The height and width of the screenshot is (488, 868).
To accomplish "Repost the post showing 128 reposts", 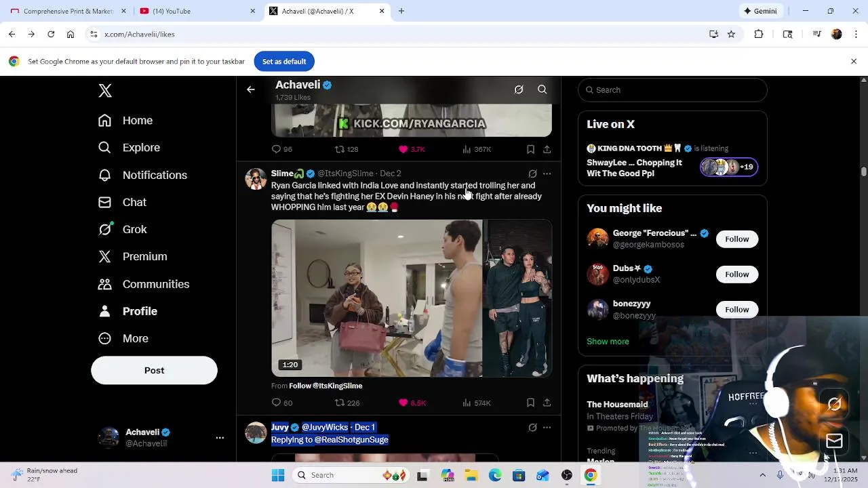I will 347,149.
